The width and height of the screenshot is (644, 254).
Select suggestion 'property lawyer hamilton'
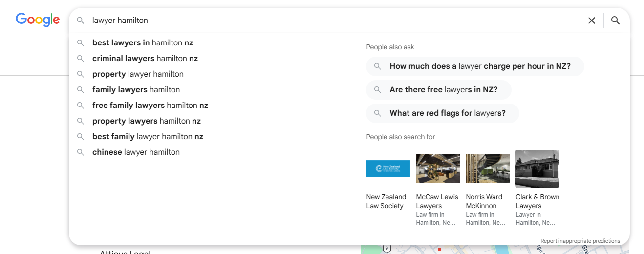(x=138, y=74)
